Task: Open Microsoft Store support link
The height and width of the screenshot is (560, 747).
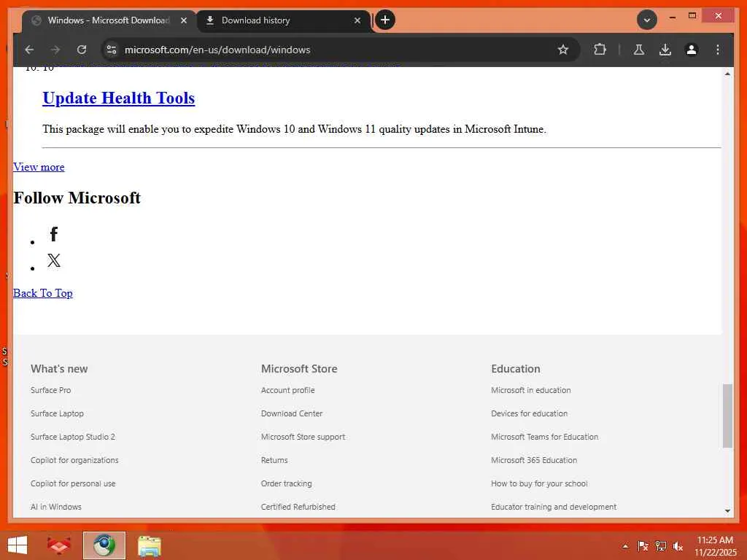Action: 303,437
